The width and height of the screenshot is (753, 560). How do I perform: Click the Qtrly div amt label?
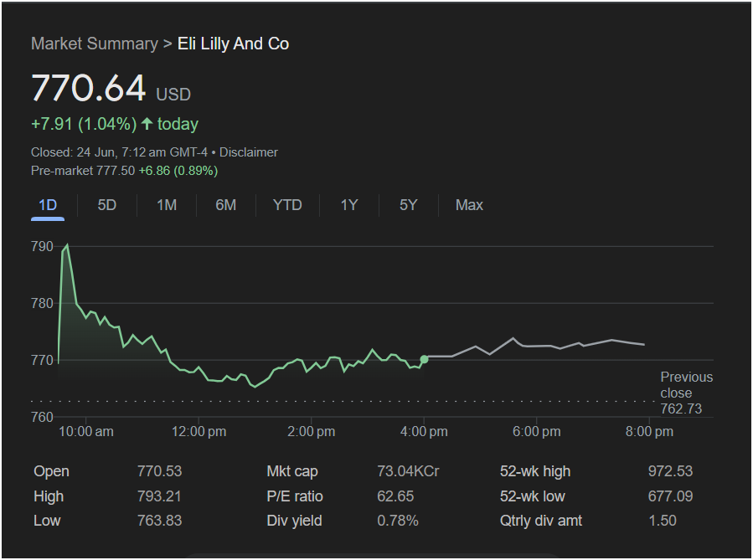coord(541,521)
